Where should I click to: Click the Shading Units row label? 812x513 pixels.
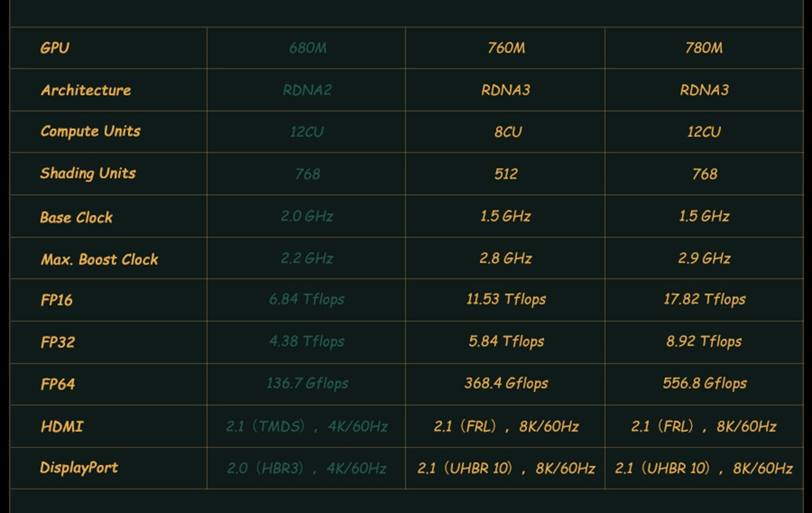[88, 174]
